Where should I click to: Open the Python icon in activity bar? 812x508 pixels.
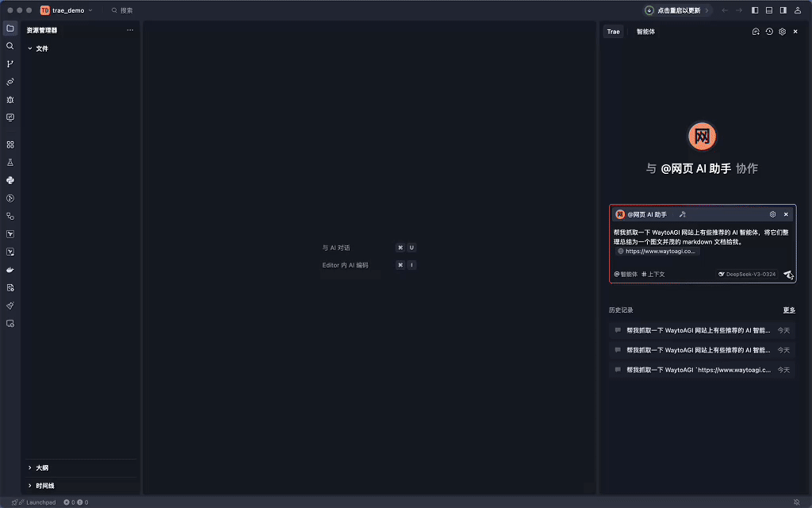coord(10,180)
